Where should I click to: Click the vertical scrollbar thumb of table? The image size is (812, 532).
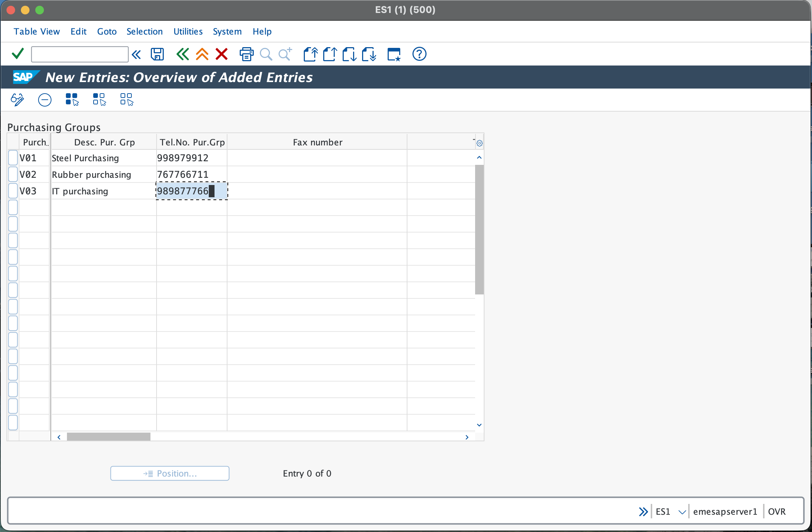479,230
